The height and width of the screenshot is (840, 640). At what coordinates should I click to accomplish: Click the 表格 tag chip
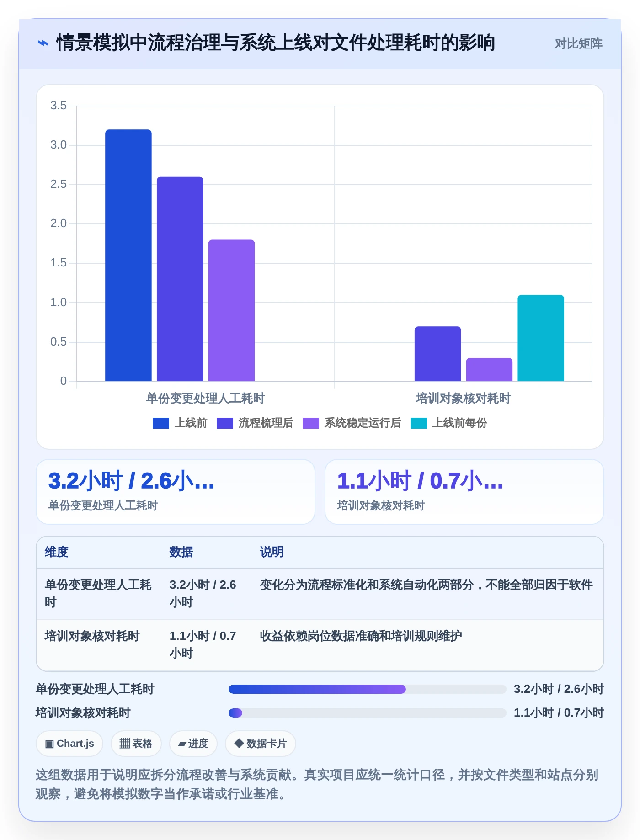[x=136, y=744]
